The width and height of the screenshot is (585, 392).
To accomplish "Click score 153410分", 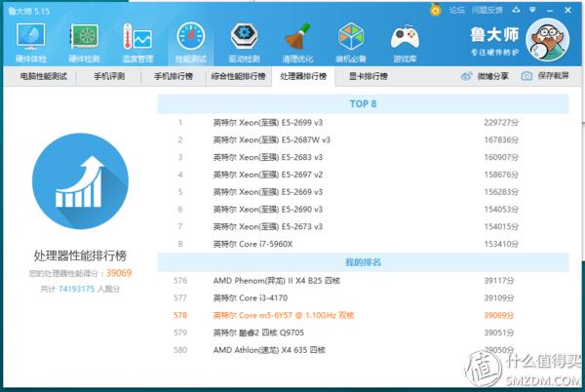I will tap(501, 244).
